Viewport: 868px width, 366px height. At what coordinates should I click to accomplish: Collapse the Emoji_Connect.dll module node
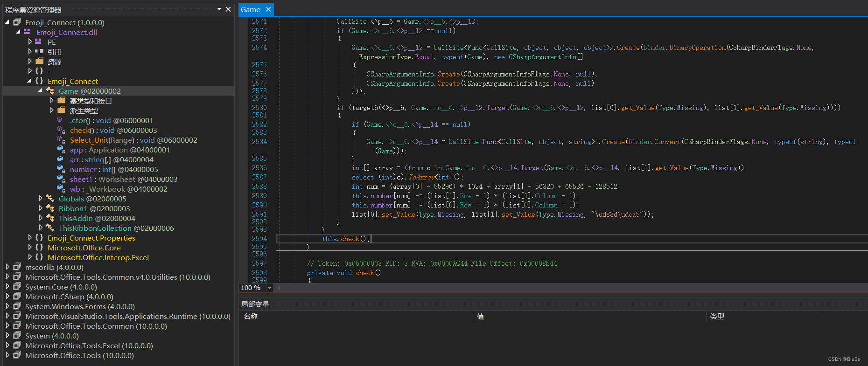18,32
